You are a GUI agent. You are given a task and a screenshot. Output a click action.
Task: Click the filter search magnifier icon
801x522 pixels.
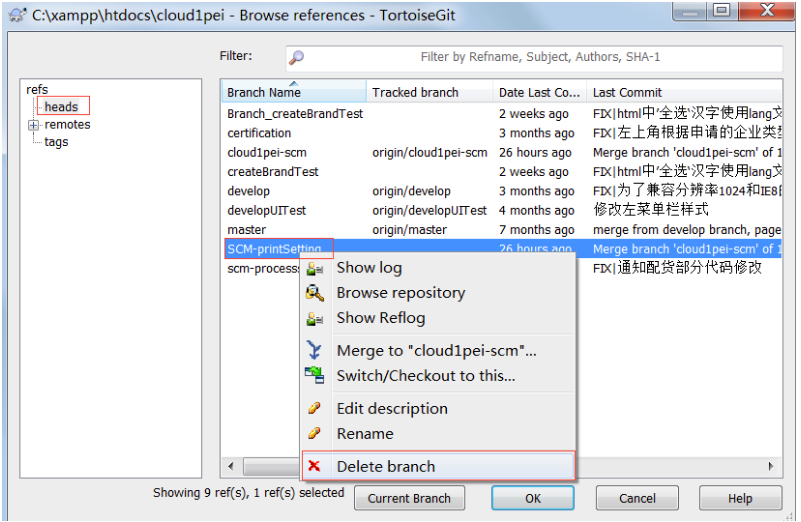[296, 58]
